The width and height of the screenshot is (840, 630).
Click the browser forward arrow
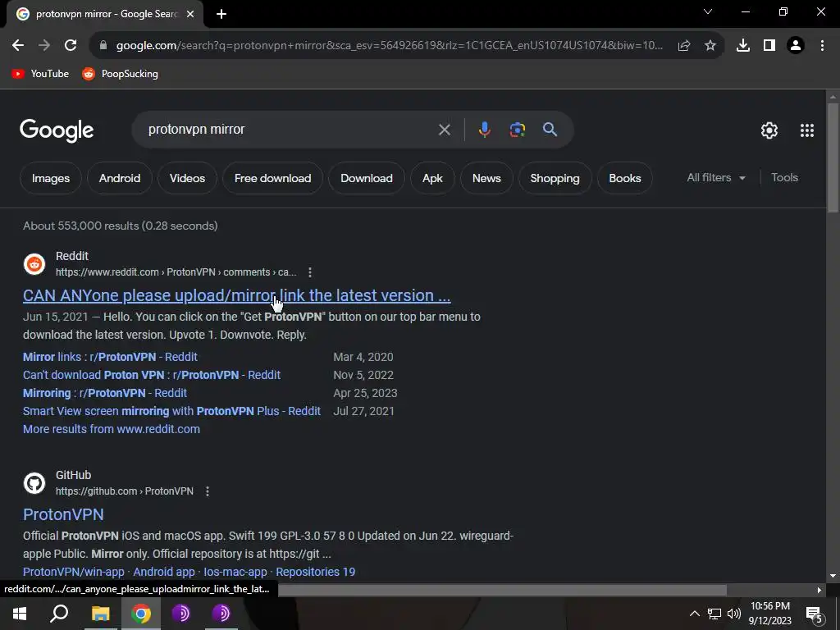44,46
